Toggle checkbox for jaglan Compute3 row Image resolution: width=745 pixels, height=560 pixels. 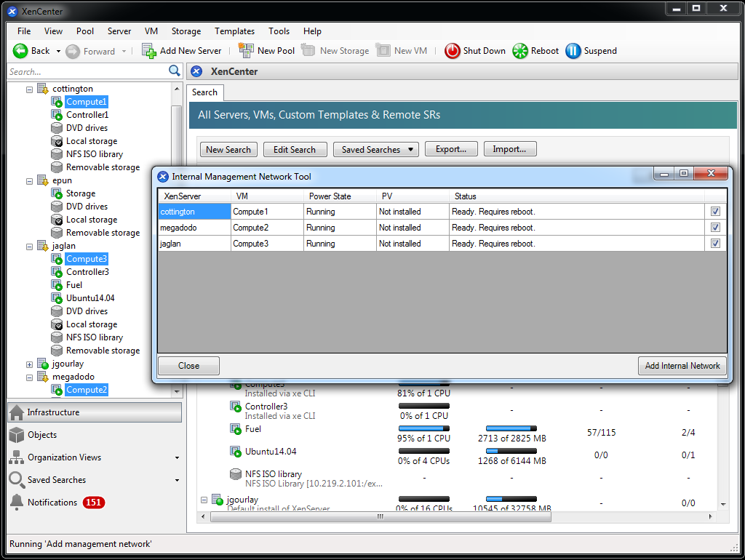pyautogui.click(x=715, y=243)
